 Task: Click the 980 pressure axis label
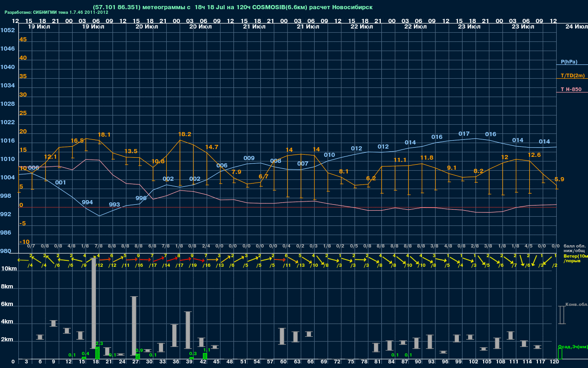coord(6,251)
